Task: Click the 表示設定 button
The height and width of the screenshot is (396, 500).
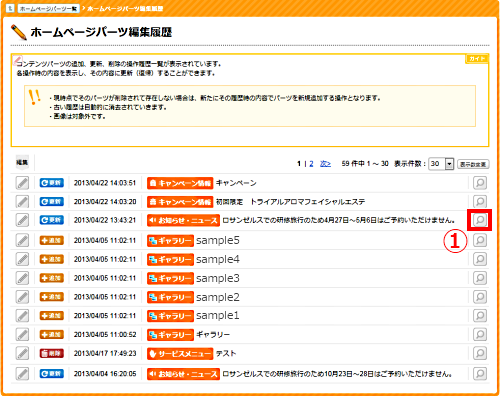Action: pyautogui.click(x=473, y=164)
